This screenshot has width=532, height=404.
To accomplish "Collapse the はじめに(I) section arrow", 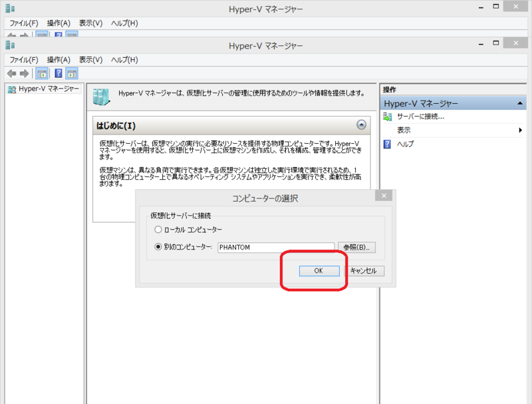I will click(x=360, y=125).
